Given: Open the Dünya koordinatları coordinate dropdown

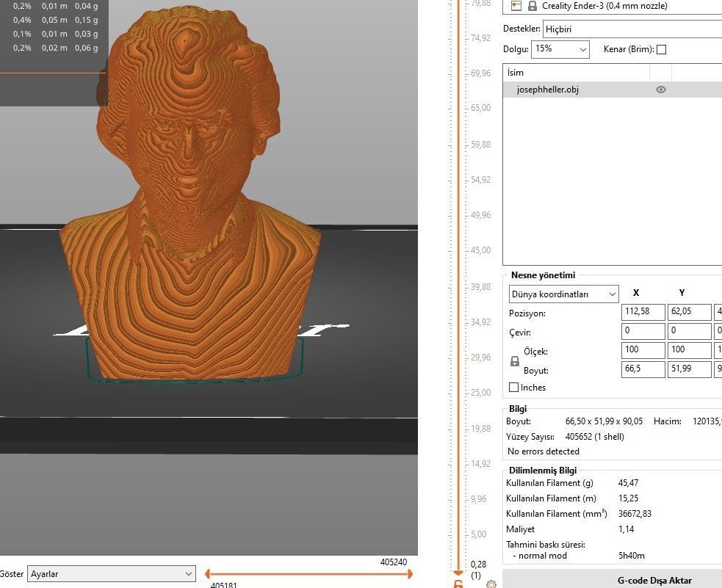Looking at the screenshot, I should [x=563, y=294].
